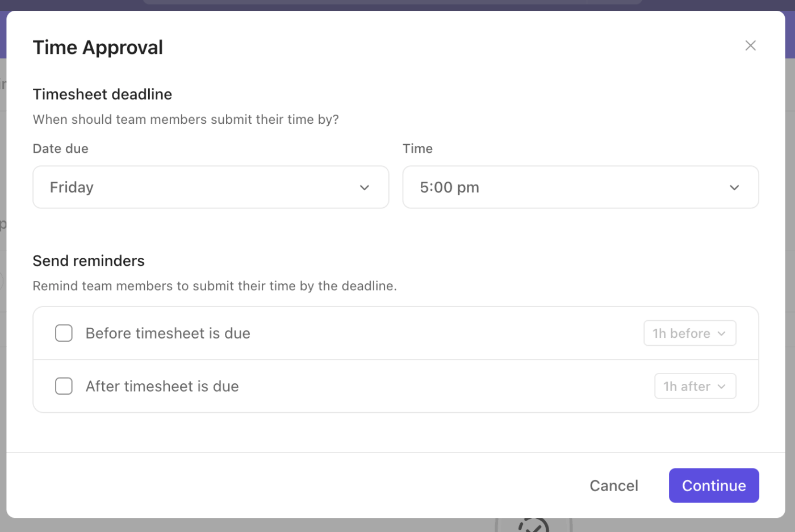The image size is (795, 532).
Task: Click the X icon in the top corner
Action: (750, 45)
